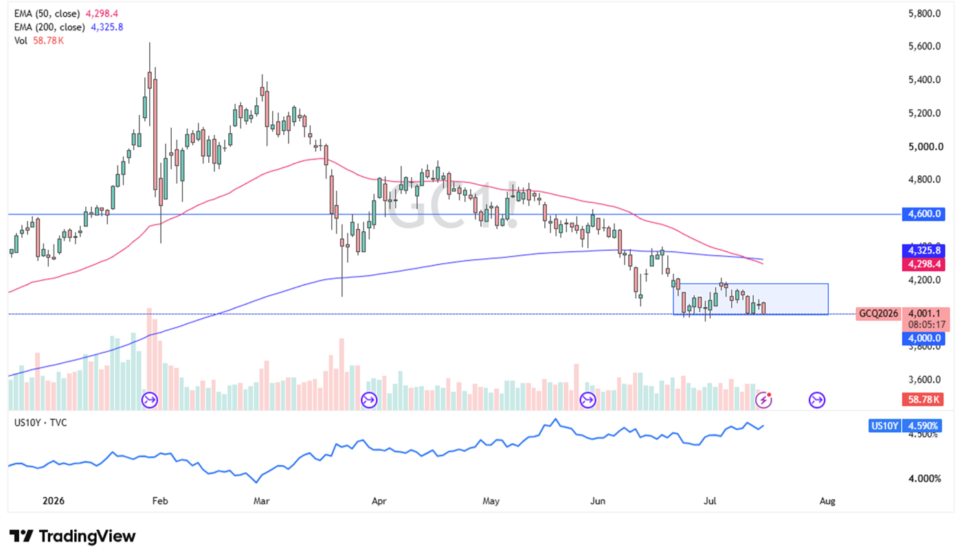Click the purple event marker at early February
This screenshot has height=560, width=962.
(x=150, y=399)
